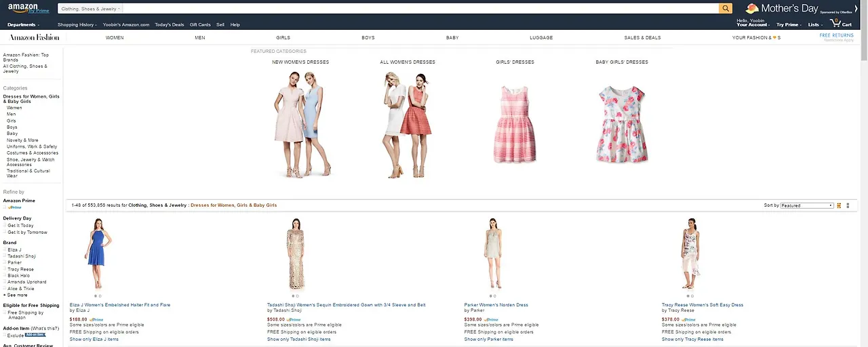Open New Women's Dresses category image
The image size is (868, 347).
[x=302, y=125]
